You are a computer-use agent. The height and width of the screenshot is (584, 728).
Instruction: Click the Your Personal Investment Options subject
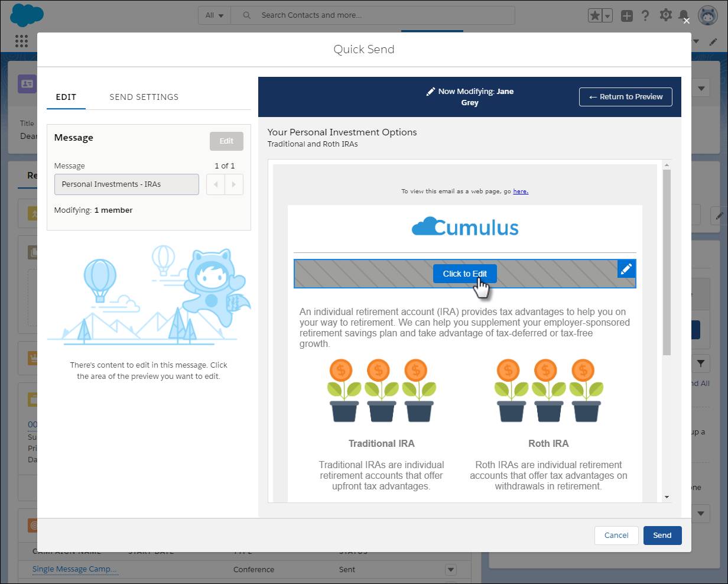point(342,132)
